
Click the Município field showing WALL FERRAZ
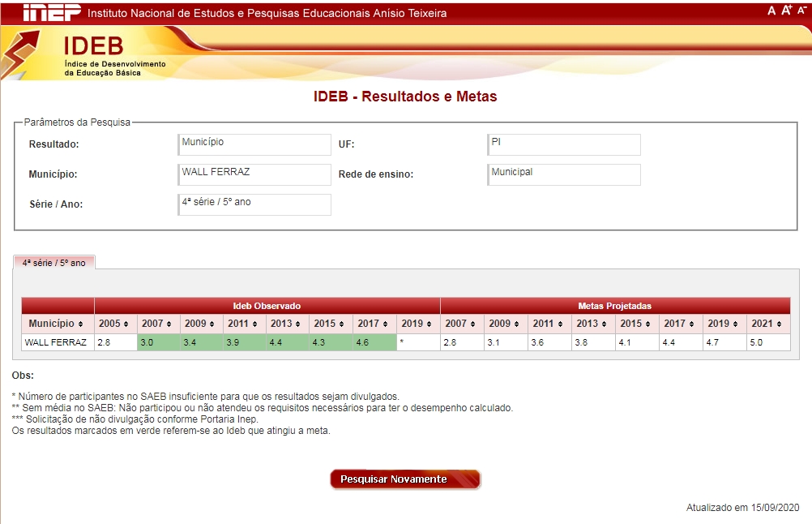tap(254, 174)
